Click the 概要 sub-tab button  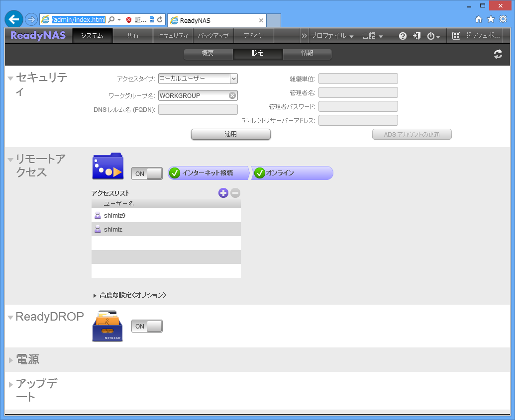coord(208,54)
